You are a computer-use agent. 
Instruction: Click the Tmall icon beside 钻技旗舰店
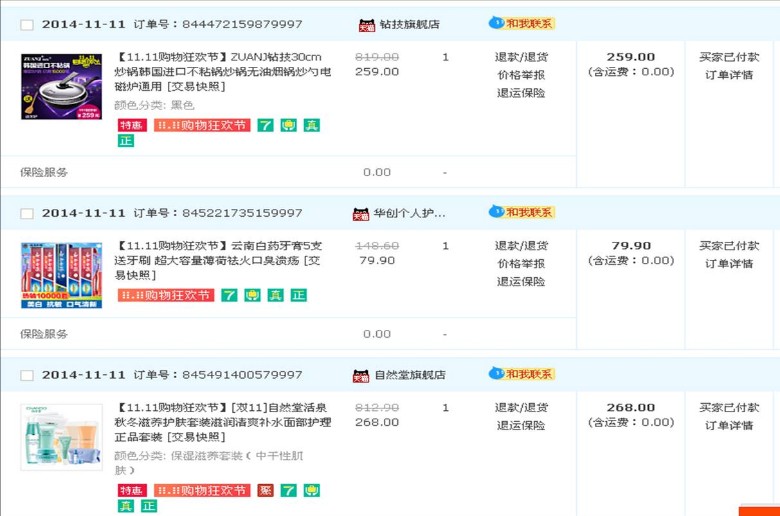[367, 25]
